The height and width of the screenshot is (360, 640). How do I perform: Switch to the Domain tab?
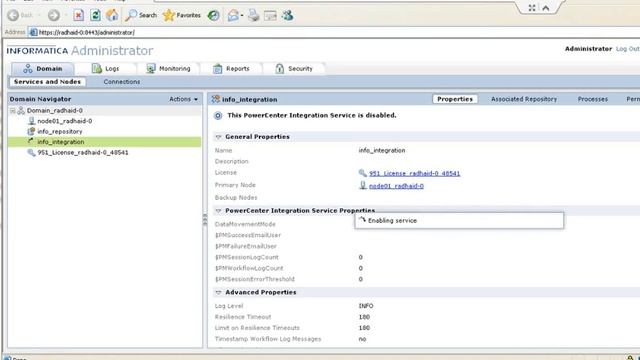point(42,69)
